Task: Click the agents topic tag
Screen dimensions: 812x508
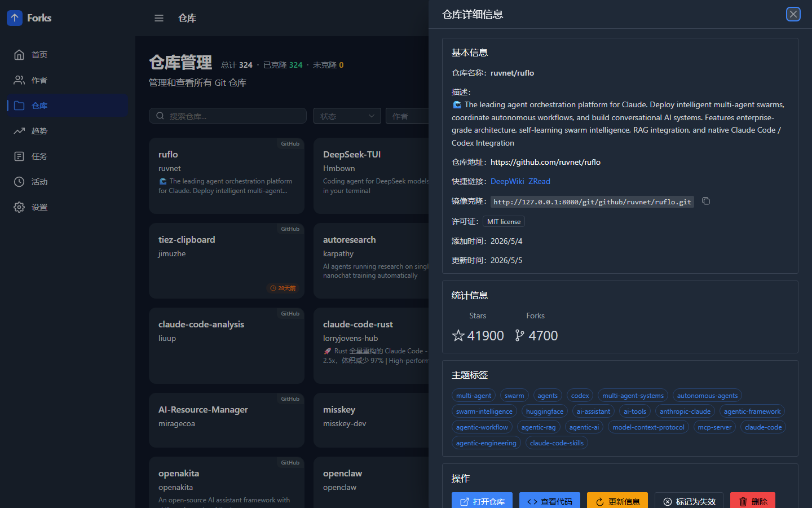Action: point(548,396)
